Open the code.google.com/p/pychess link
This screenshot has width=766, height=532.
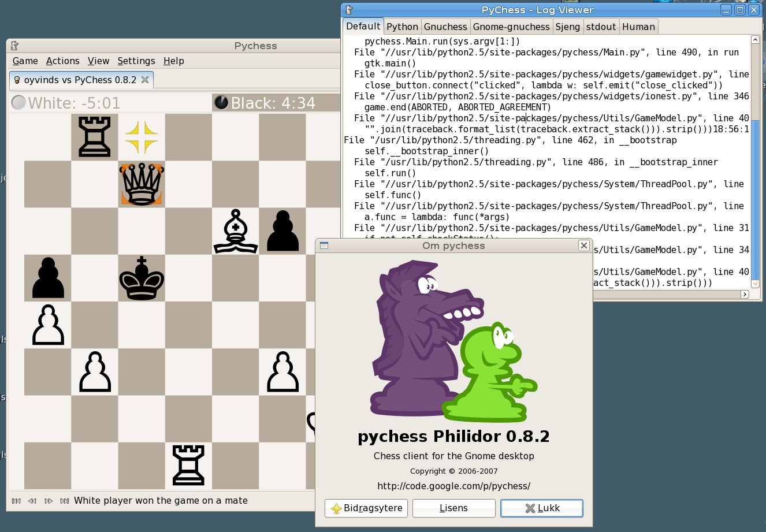pyautogui.click(x=453, y=486)
